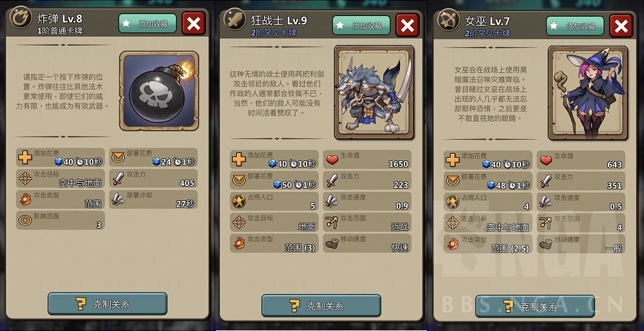Screen dimensions: 644x331
Task: Click the Berserker werewolf portrait
Action: [374, 92]
